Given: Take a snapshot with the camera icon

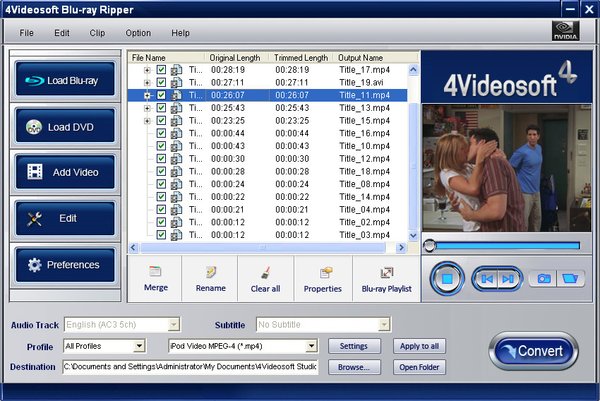Looking at the screenshot, I should pos(543,279).
